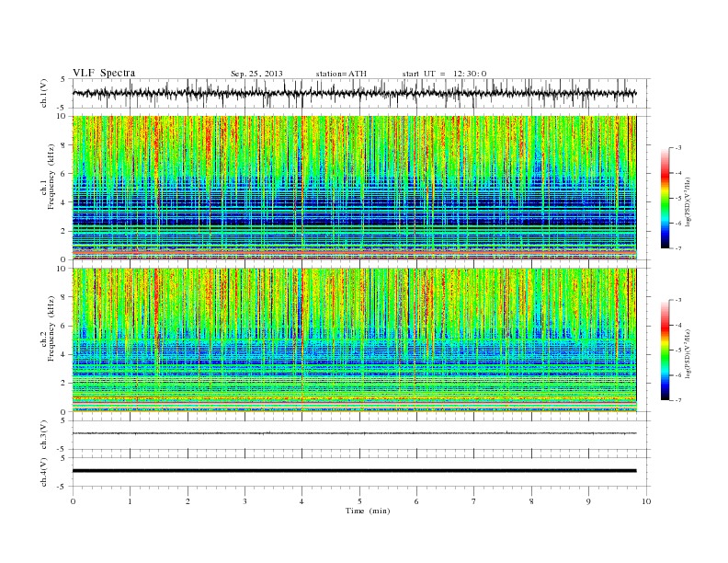Click the ch.1 "Frequency (kHz)" axis label
The width and height of the screenshot is (728, 563).
[x=51, y=177]
